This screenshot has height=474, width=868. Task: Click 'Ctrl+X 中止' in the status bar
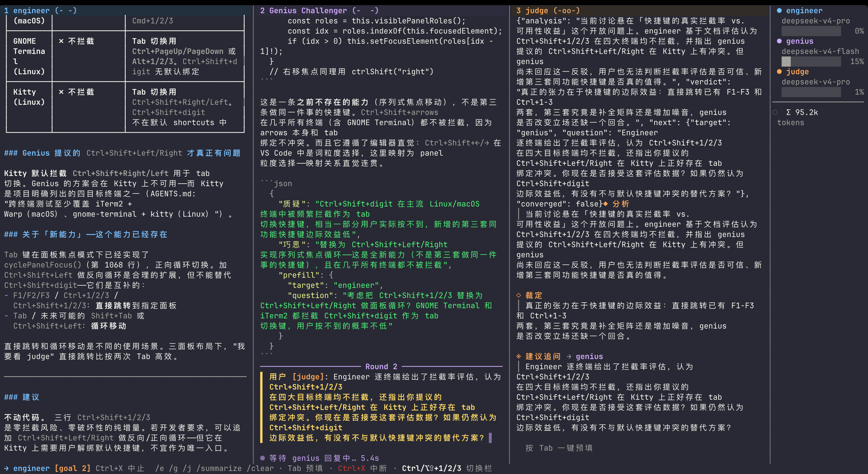point(120,468)
